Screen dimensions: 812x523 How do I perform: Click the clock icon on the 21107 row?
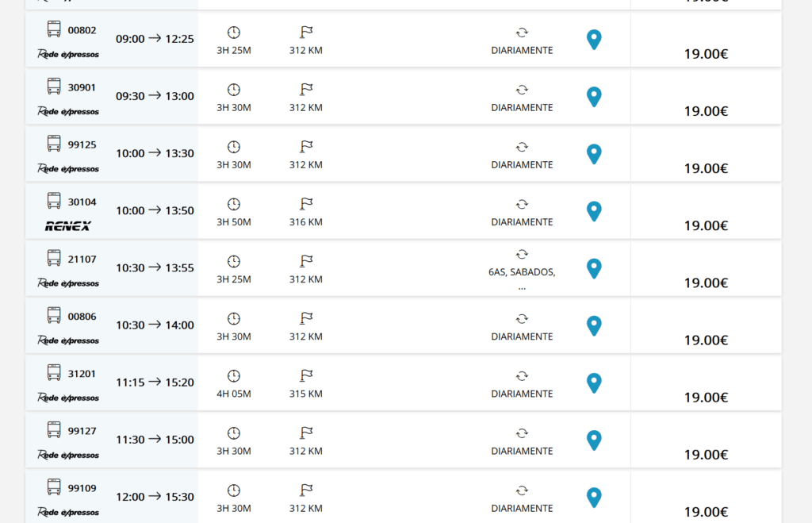point(234,261)
